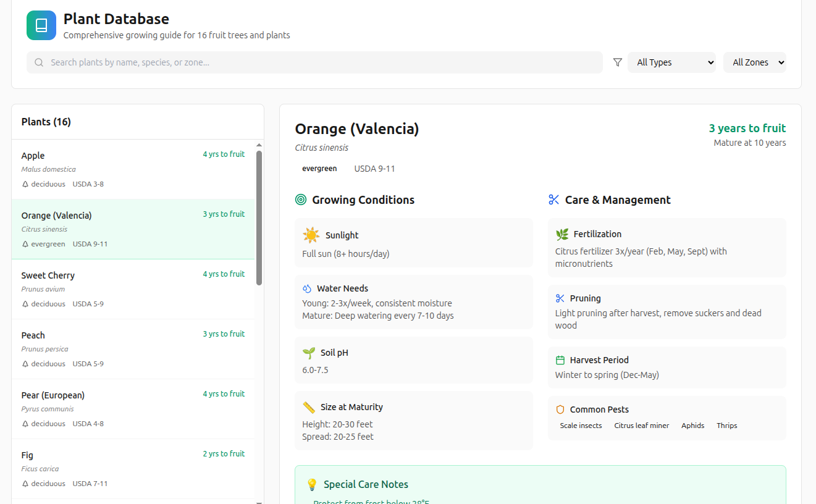Click the ruler icon by Size at Maturity
The image size is (816, 504).
pyautogui.click(x=309, y=407)
